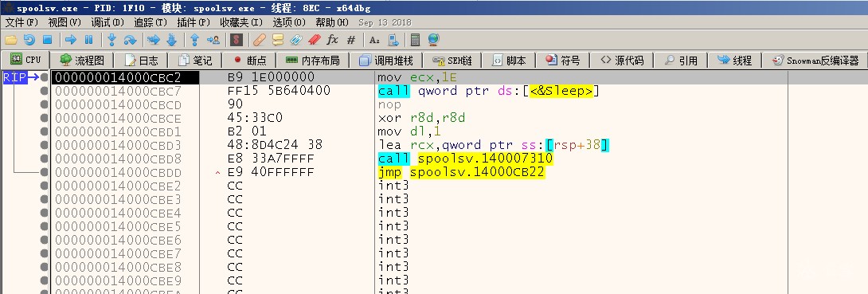This screenshot has height=294, width=868.
Task: Click the Trace over icon
Action: point(171,40)
